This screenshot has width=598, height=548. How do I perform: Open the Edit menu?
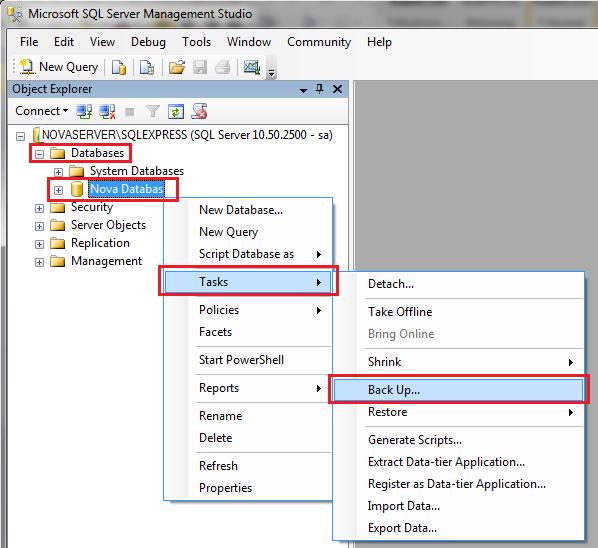point(64,42)
